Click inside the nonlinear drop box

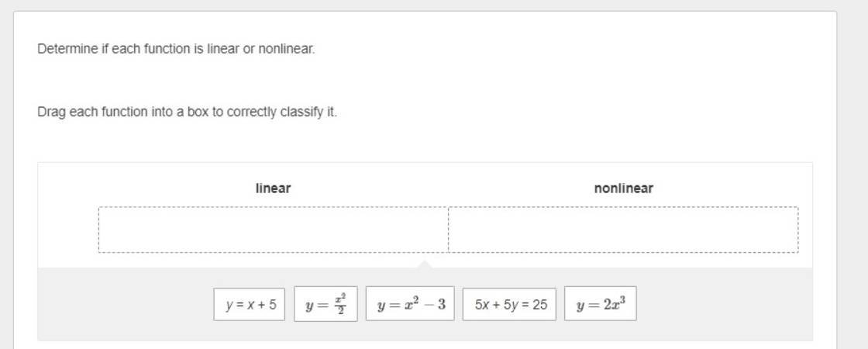click(x=623, y=230)
